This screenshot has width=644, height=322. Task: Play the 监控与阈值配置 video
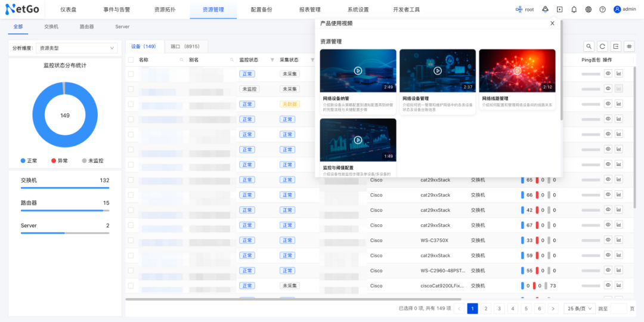(x=358, y=140)
